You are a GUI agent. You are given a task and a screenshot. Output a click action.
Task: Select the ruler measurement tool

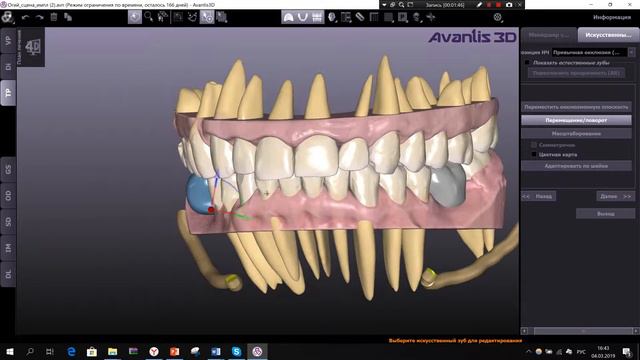tap(360, 17)
